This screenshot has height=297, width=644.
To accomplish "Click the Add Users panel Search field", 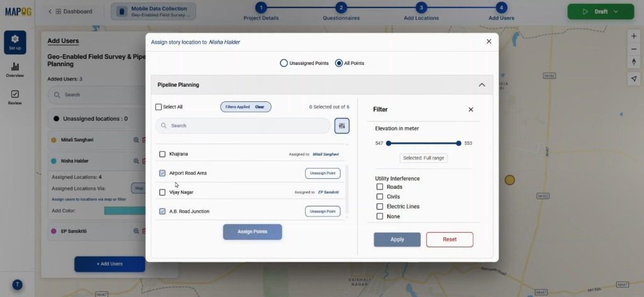I will click(97, 95).
